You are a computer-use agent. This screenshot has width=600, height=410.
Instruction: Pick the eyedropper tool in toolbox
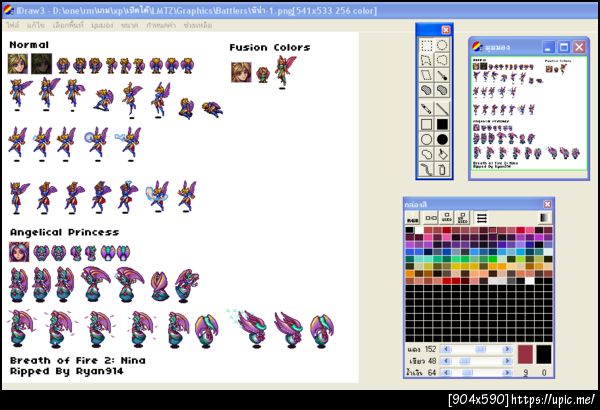[x=442, y=75]
